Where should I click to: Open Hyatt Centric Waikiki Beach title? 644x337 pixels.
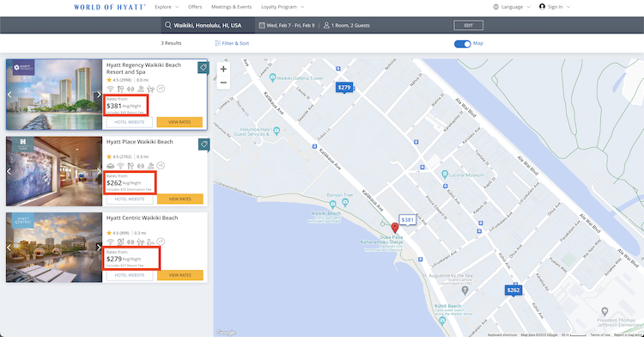tap(142, 218)
